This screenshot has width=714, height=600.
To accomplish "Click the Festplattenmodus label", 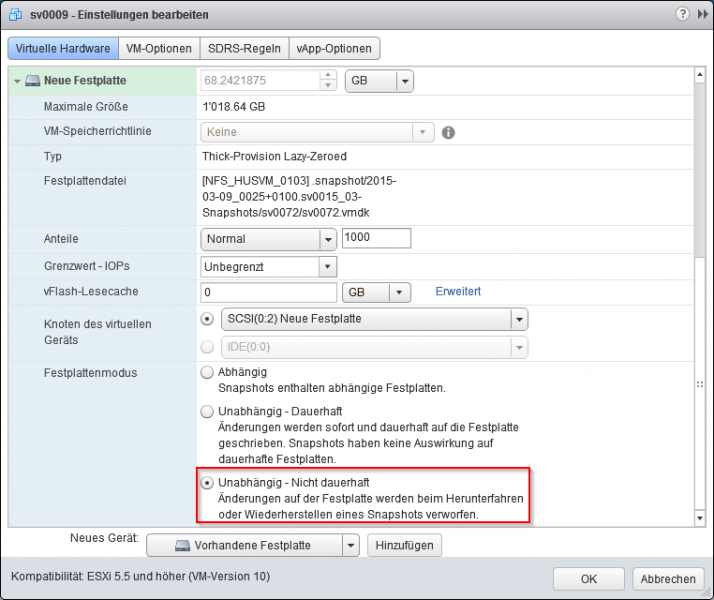I will pos(90,373).
